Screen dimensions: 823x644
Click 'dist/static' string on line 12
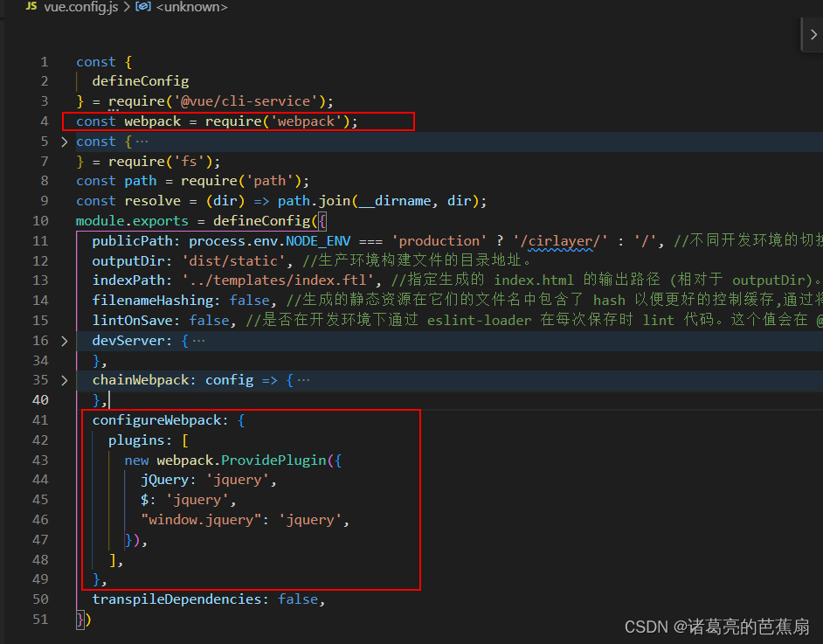point(233,261)
